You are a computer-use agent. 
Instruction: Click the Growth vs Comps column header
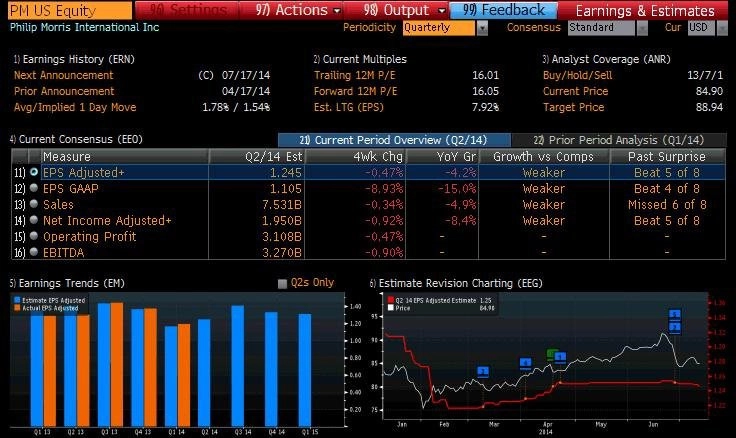(x=544, y=156)
